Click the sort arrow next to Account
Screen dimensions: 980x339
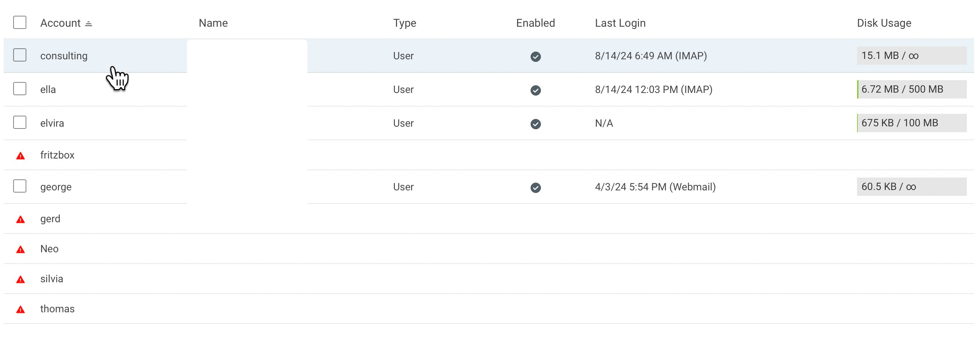pos(89,23)
